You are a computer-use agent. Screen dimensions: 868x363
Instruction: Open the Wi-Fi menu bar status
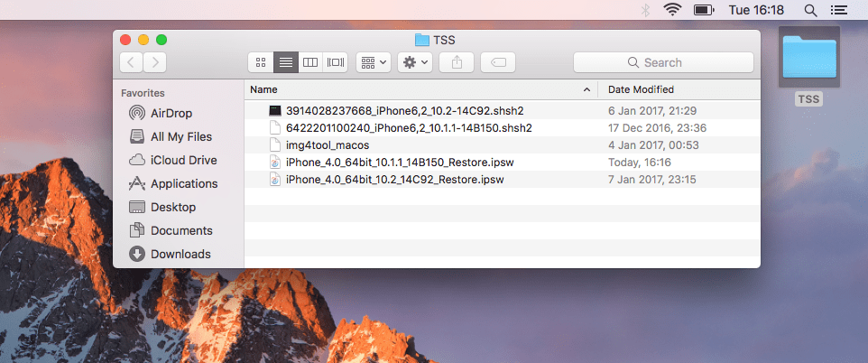[x=672, y=10]
